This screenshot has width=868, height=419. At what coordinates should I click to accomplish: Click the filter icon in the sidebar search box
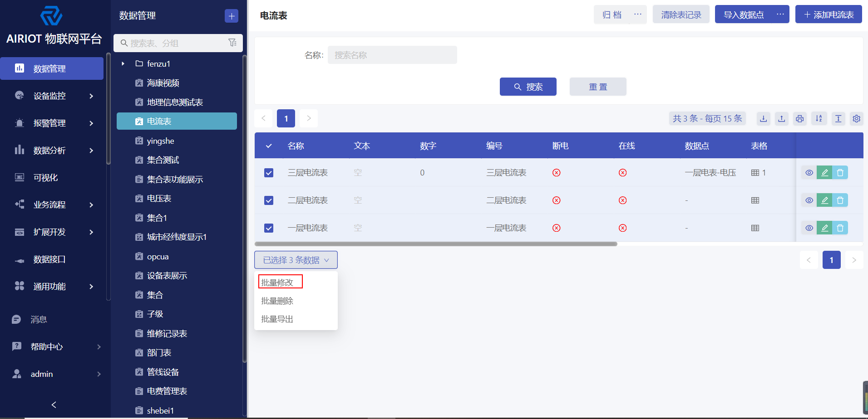pos(232,43)
